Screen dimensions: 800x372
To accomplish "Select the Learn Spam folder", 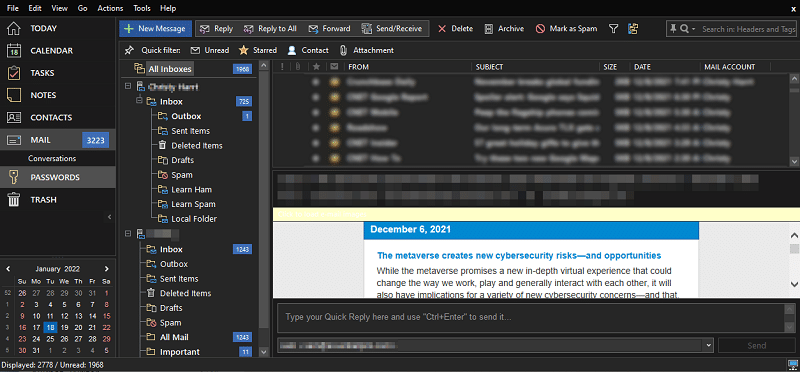I will pyautogui.click(x=193, y=204).
